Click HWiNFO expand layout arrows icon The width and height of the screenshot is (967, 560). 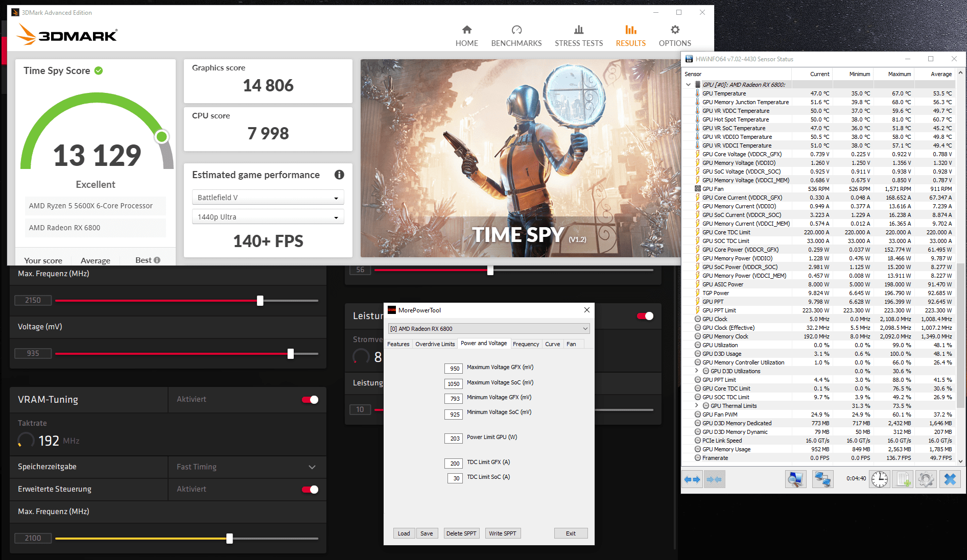tap(692, 479)
